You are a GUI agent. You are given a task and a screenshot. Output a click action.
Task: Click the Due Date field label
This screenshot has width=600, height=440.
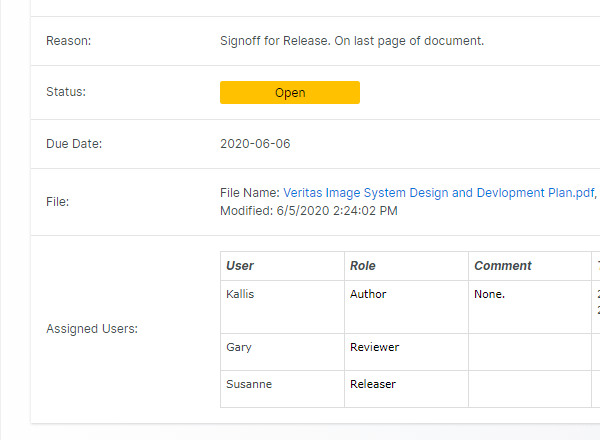[74, 144]
